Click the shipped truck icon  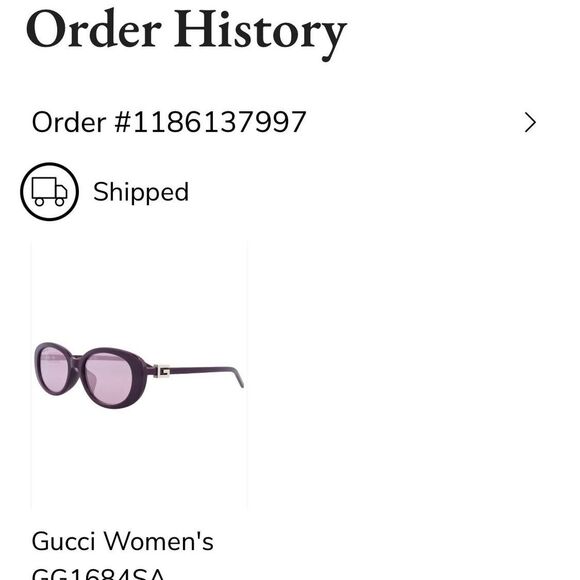click(x=49, y=192)
